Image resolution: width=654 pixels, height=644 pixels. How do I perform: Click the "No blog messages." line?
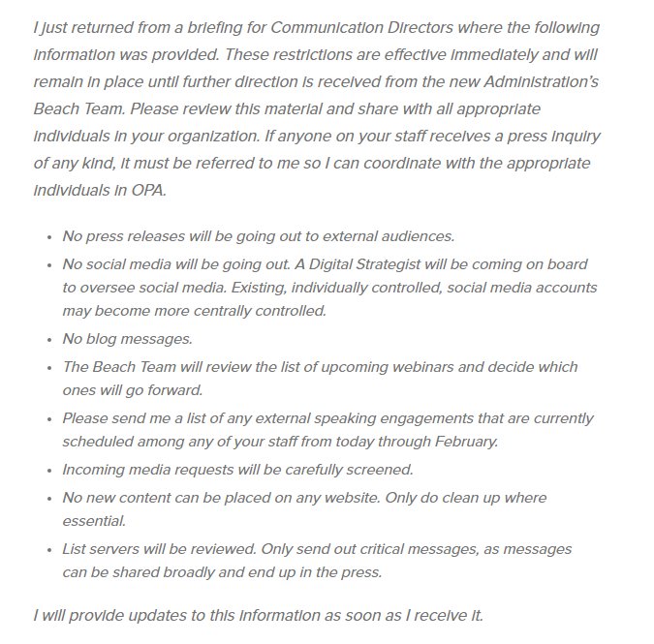point(127,339)
